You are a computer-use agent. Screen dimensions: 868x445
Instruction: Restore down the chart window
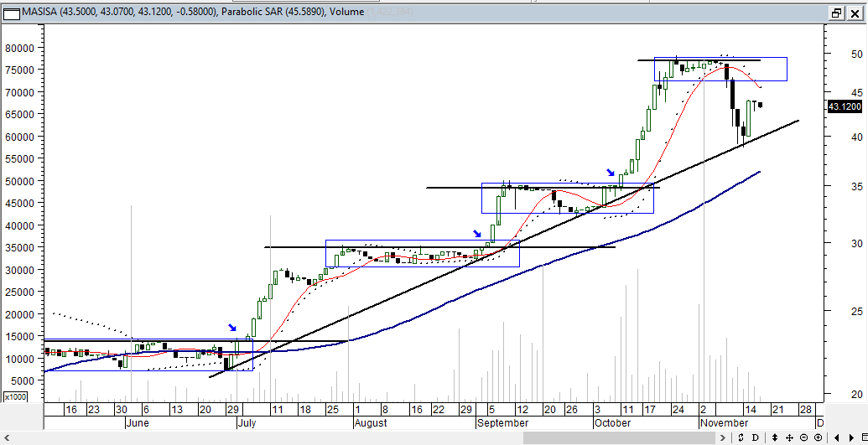coord(836,13)
